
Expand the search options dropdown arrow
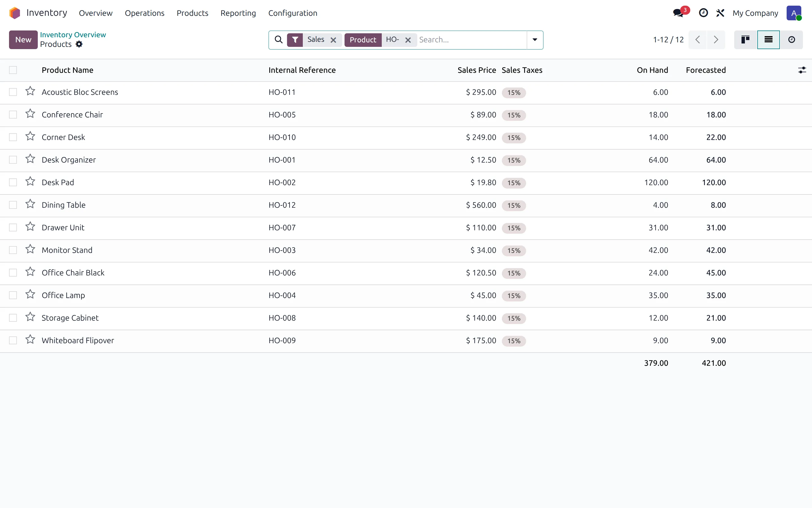[535, 40]
